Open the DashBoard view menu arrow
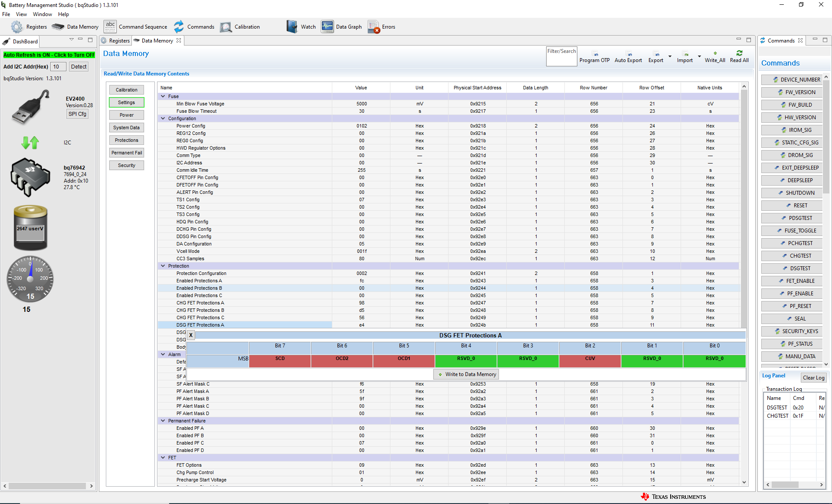 72,40
